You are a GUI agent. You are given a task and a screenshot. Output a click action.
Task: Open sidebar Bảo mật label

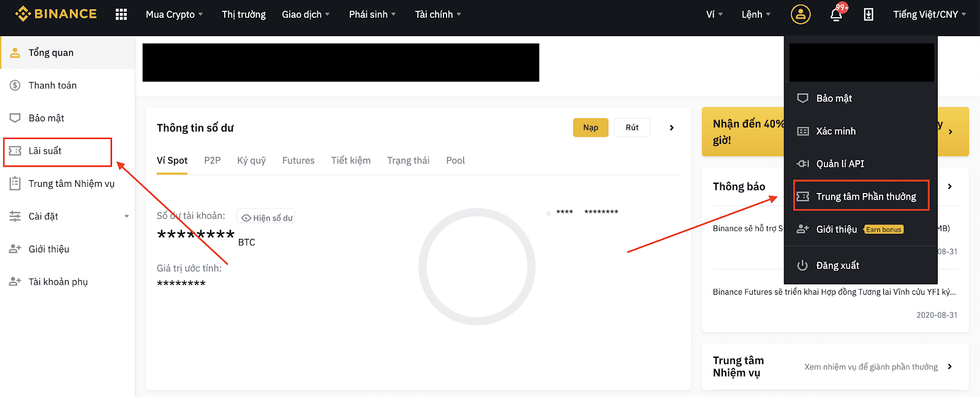[x=47, y=118]
